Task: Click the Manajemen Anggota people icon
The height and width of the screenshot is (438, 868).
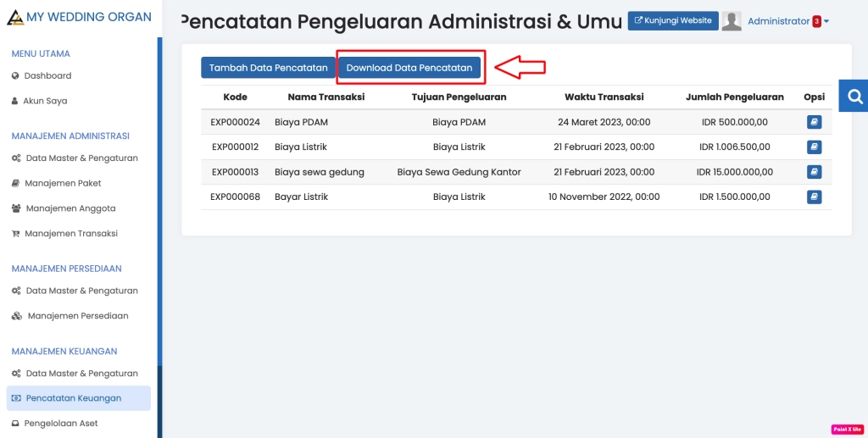Action: point(16,208)
